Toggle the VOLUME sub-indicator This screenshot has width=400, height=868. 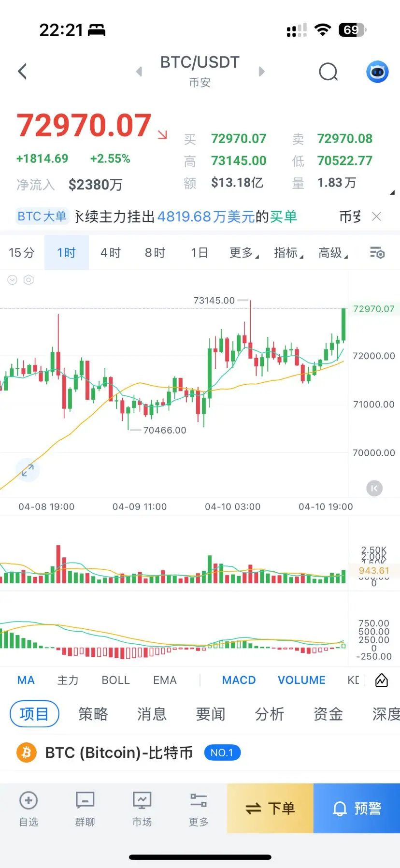click(301, 680)
